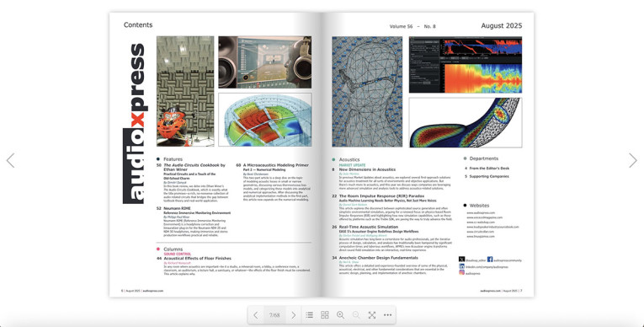Viewport: 644px width, 327px height.
Task: Open the www.audioxpress.com website link
Action: pos(481,213)
